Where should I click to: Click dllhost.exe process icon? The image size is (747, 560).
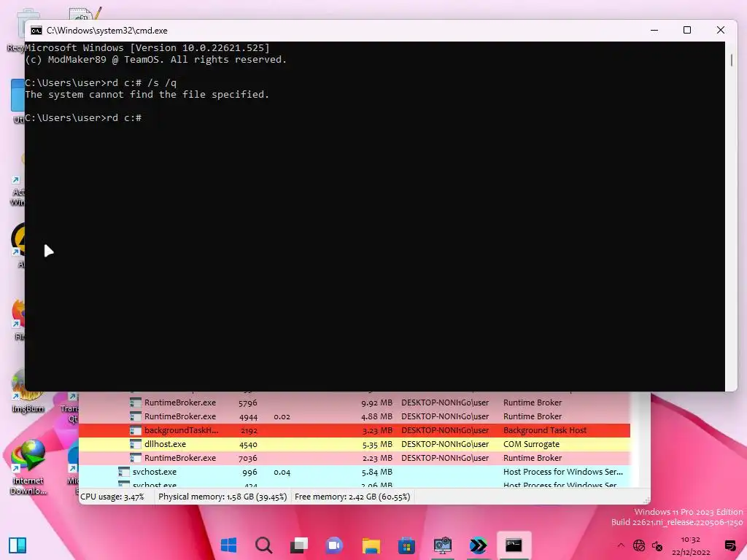[136, 444]
